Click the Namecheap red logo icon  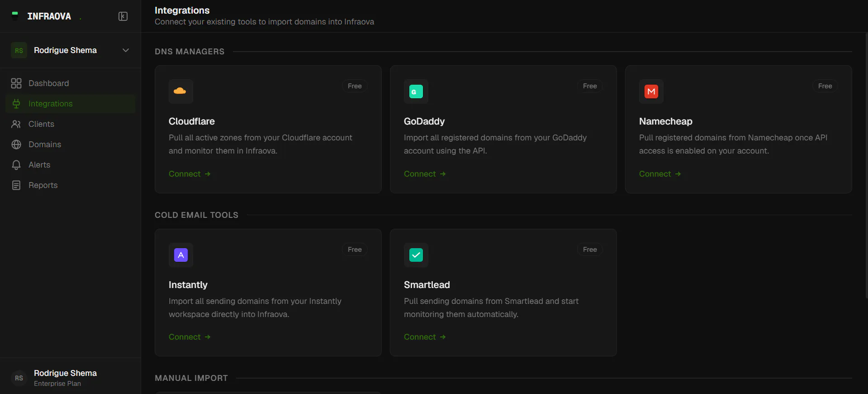651,91
